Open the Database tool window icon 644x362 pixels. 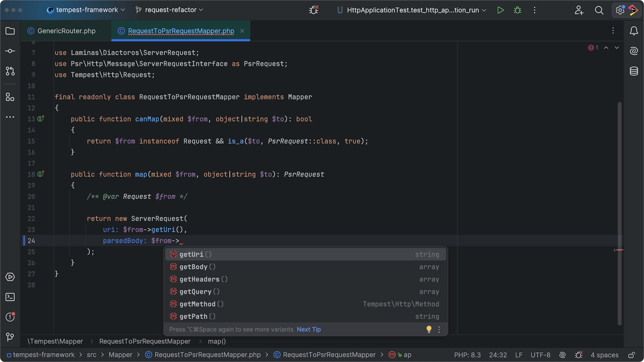click(634, 71)
